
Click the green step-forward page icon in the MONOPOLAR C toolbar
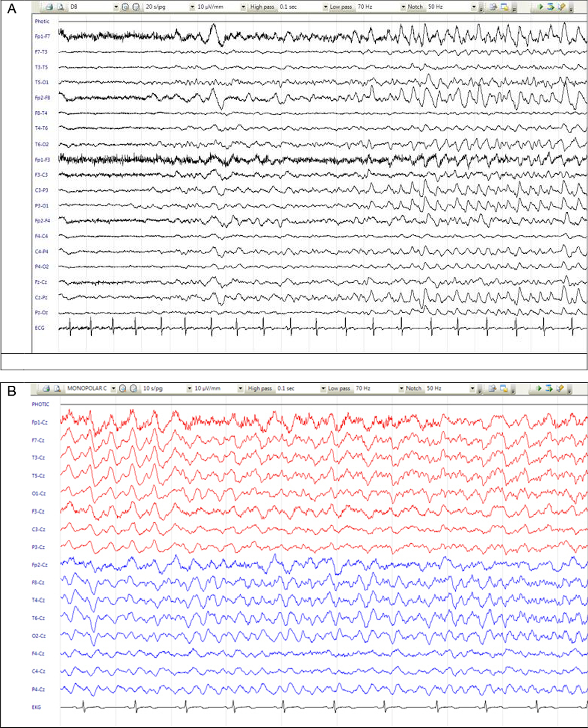pos(549,389)
